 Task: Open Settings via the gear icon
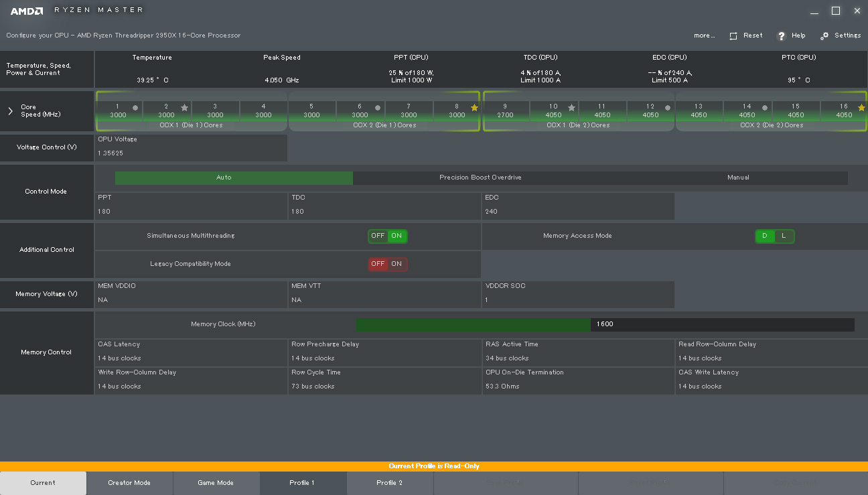click(x=824, y=36)
